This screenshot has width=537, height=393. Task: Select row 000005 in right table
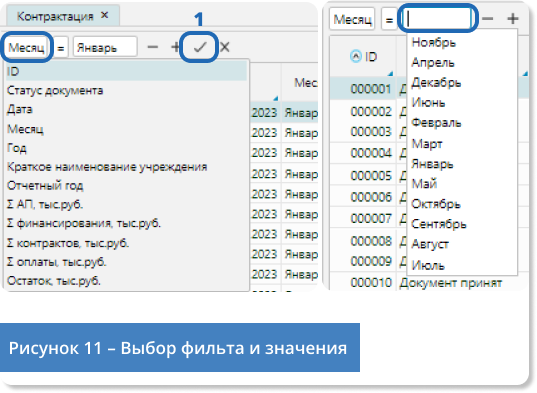click(x=371, y=176)
